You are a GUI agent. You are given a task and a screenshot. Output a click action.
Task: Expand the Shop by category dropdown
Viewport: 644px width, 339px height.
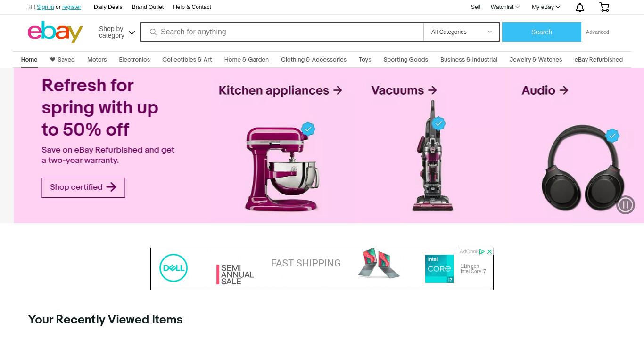pyautogui.click(x=117, y=32)
